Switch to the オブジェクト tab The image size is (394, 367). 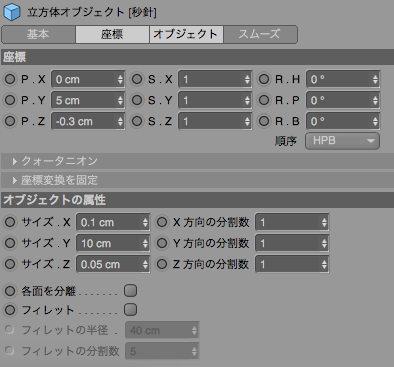pyautogui.click(x=186, y=34)
